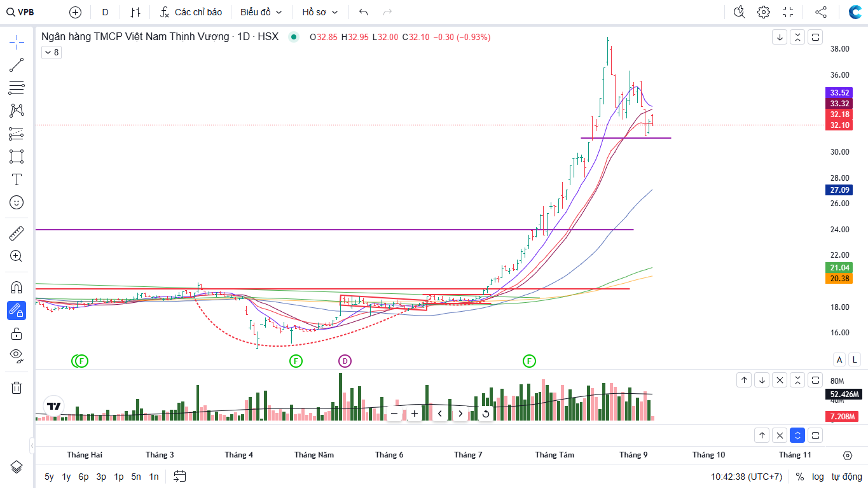Click the tự động auto scale button

pyautogui.click(x=846, y=477)
